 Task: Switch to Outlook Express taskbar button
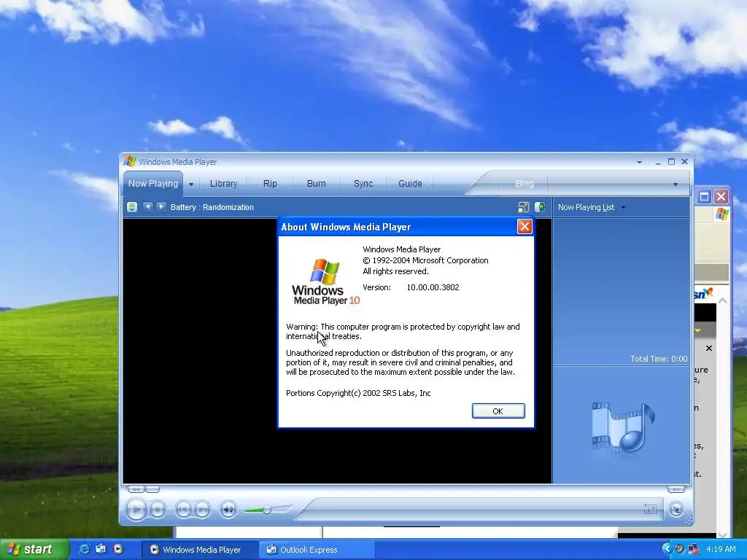317,550
